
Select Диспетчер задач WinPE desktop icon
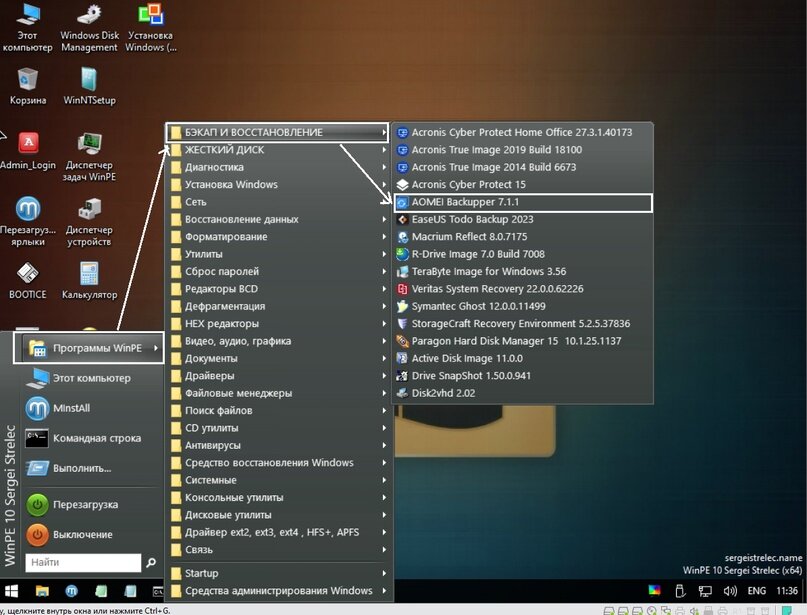[90, 157]
